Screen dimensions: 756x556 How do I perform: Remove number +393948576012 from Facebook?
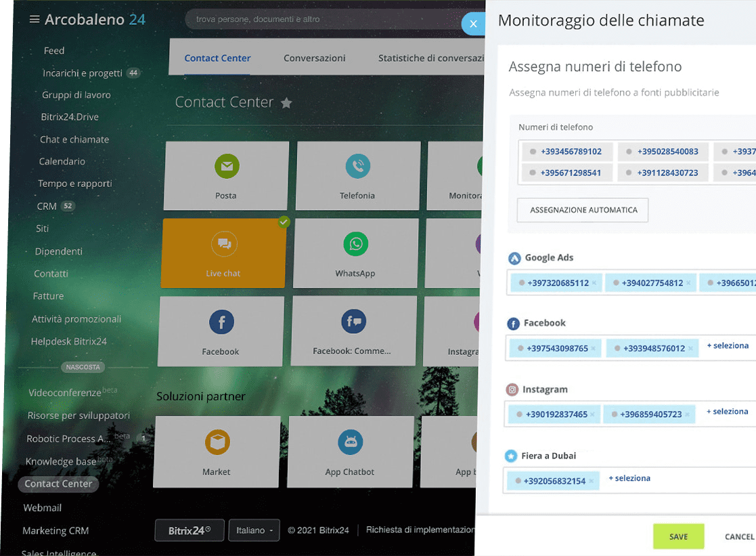tap(690, 349)
